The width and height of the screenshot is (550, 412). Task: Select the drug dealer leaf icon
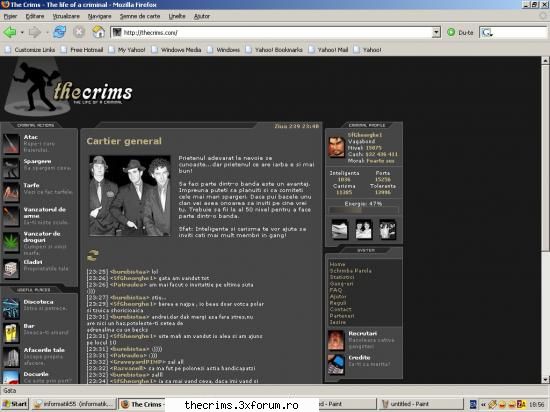(x=11, y=242)
